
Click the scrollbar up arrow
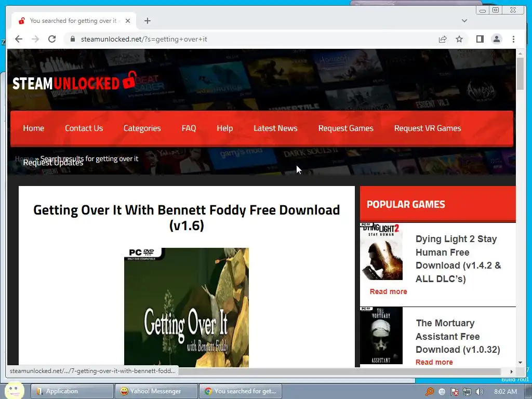coord(520,54)
